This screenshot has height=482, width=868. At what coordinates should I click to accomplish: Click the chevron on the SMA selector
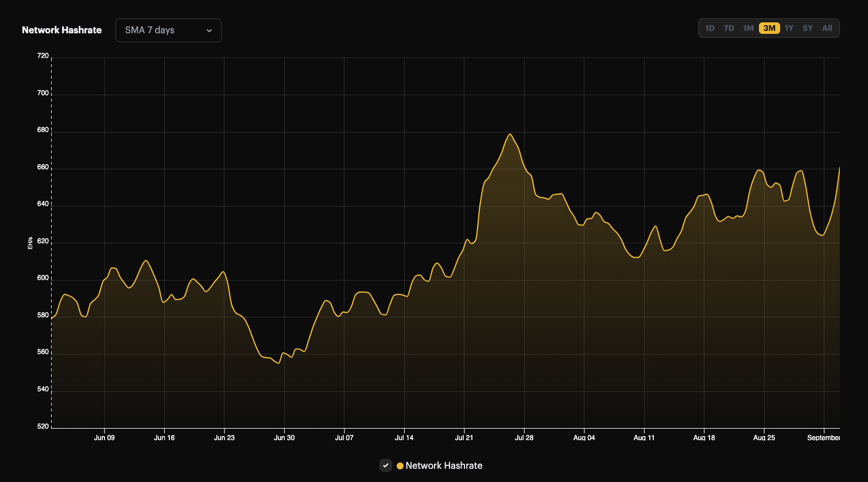tap(210, 30)
